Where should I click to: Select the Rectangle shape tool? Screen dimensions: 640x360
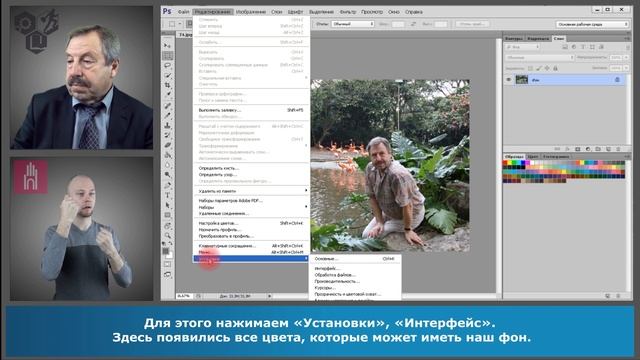168,215
